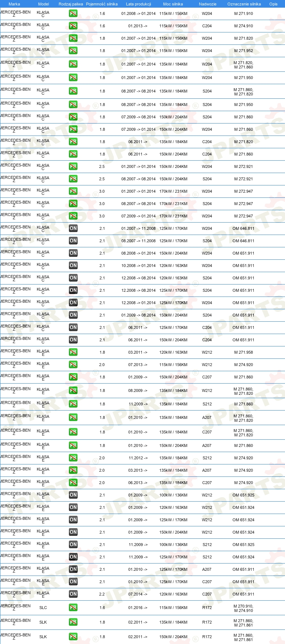Click the PB fuel icon in the M 271.910 row
Viewport: 285px width, 644px height.
[x=73, y=13]
